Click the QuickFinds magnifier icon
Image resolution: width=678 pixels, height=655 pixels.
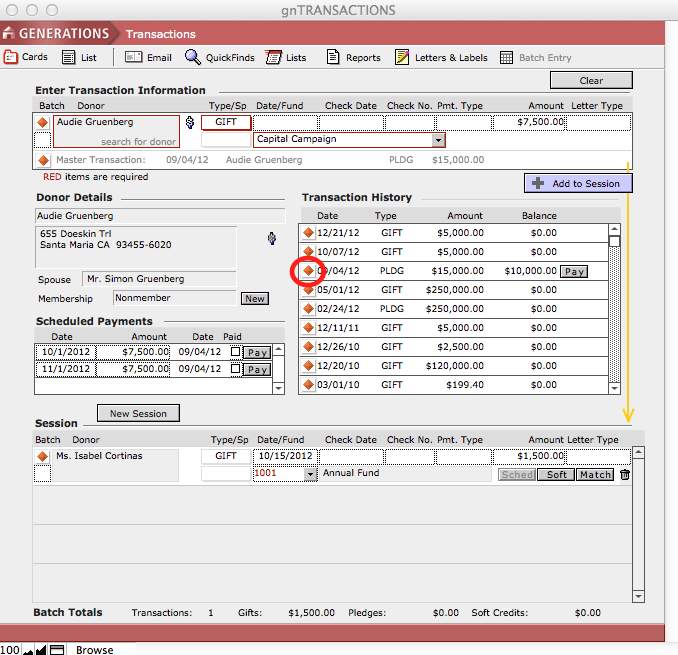(x=193, y=57)
